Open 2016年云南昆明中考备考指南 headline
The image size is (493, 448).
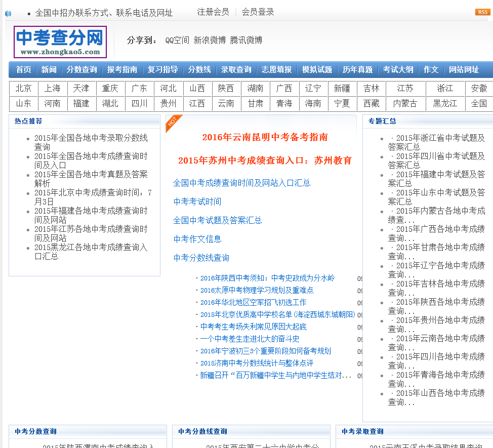265,137
